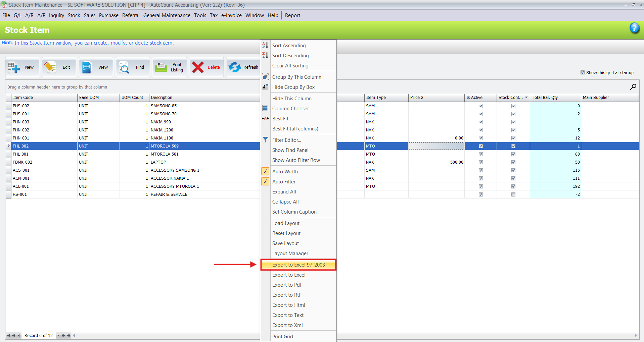Open the View item toolbar icon
This screenshot has width=644, height=342.
point(87,67)
